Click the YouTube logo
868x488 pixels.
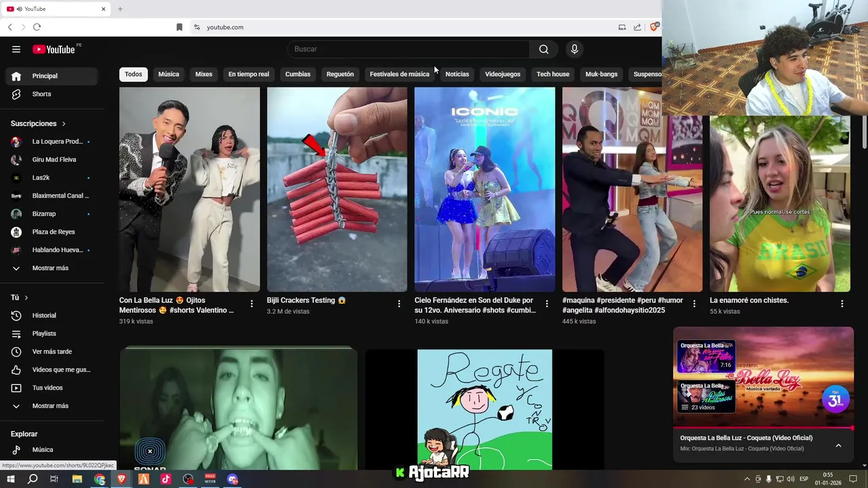point(54,49)
